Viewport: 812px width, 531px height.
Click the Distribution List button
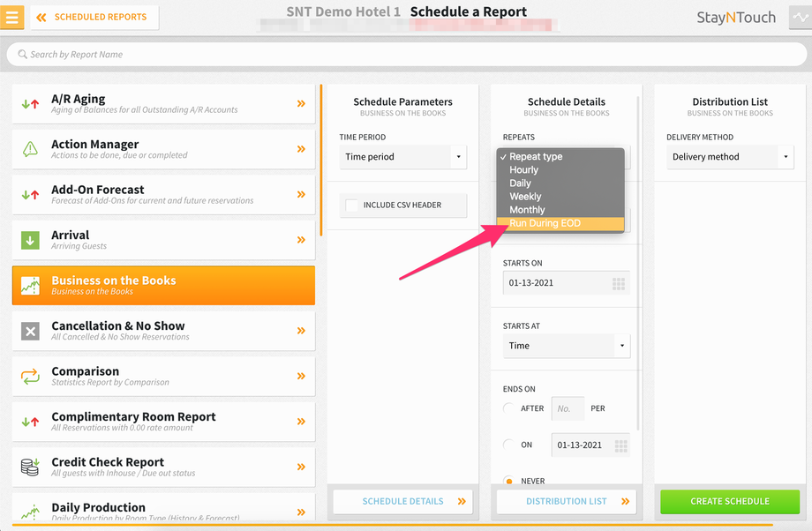[566, 502]
